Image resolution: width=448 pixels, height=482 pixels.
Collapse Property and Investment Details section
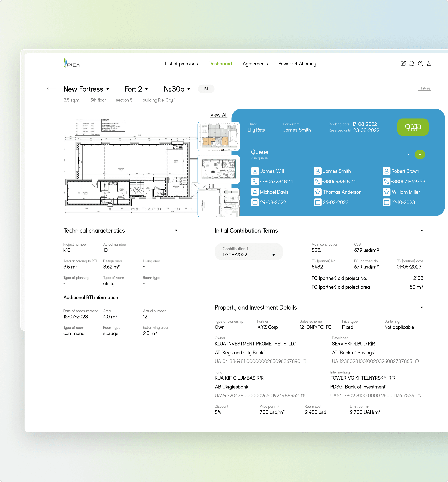click(422, 308)
